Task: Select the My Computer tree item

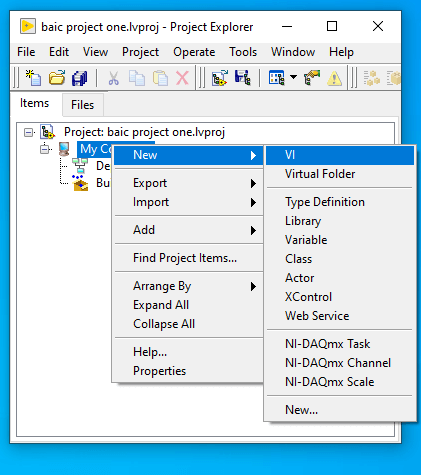Action: tap(95, 149)
